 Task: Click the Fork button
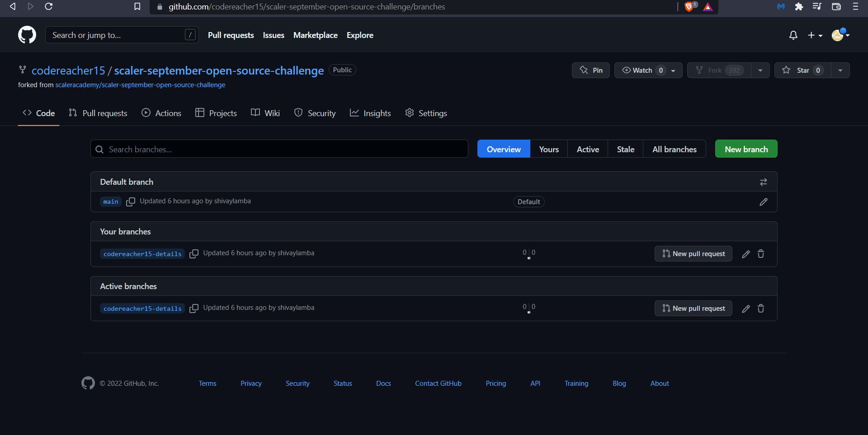(x=719, y=70)
